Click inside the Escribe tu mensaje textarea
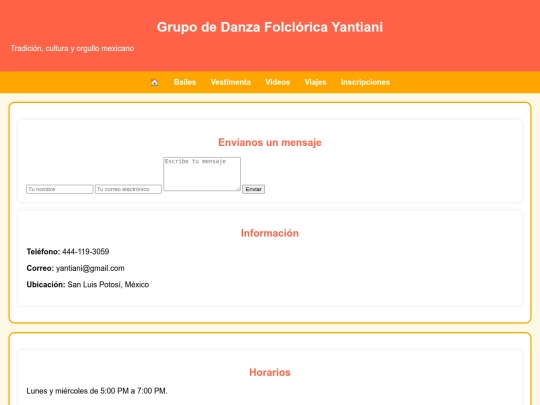This screenshot has height=405, width=540. [202, 174]
